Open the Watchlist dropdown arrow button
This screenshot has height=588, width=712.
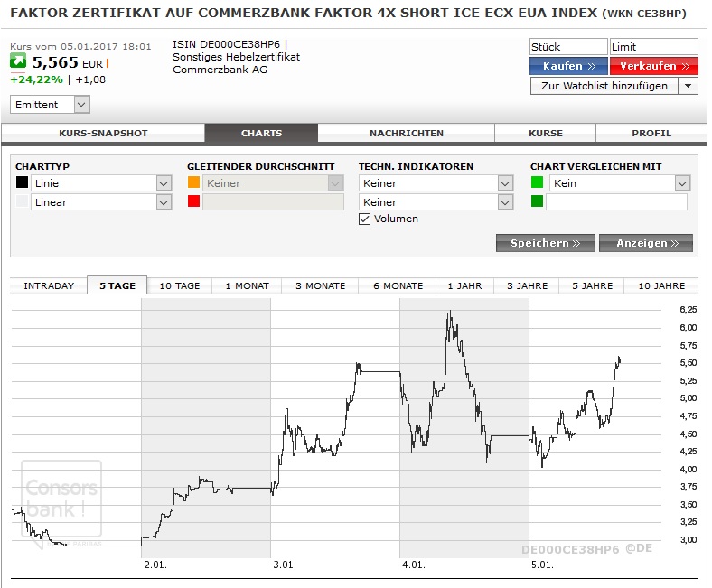click(x=688, y=86)
